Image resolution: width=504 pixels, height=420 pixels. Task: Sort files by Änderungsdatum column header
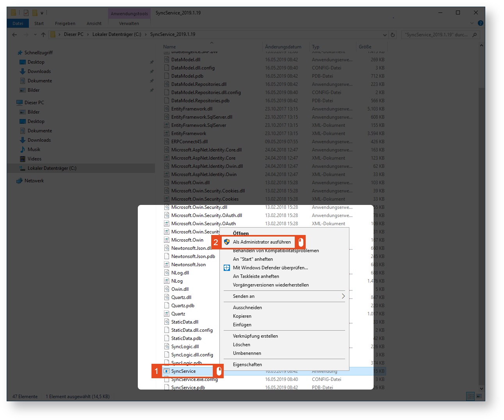pyautogui.click(x=283, y=47)
